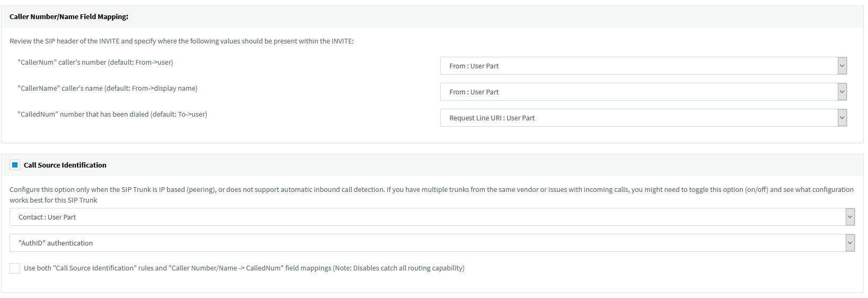
Task: Enable the "Use both" rules and mappings checkbox
Action: [15, 268]
